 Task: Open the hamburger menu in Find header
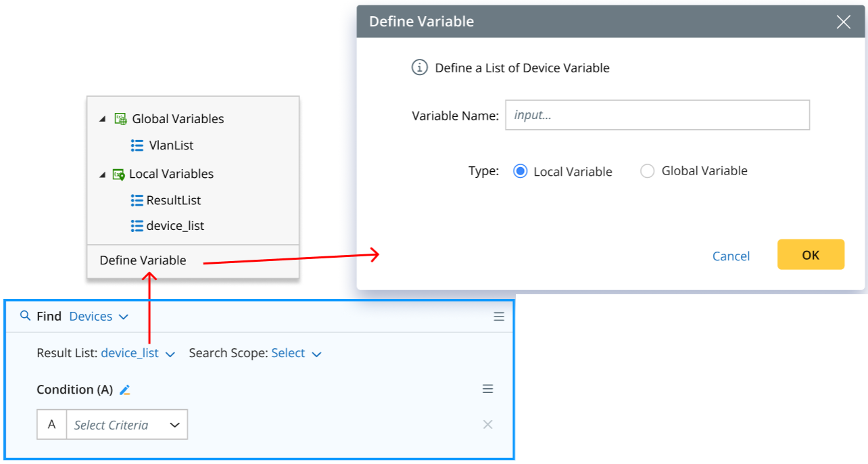499,317
